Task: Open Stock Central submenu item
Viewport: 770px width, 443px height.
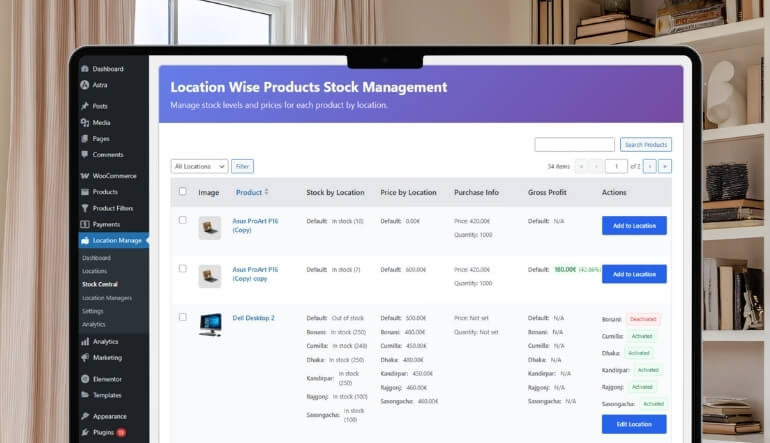Action: tap(100, 284)
